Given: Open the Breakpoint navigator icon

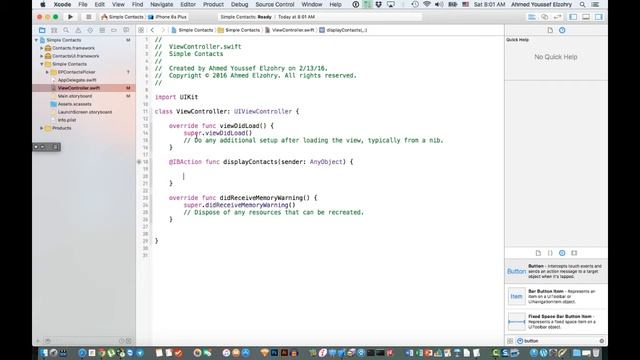Looking at the screenshot, I should (x=114, y=30).
